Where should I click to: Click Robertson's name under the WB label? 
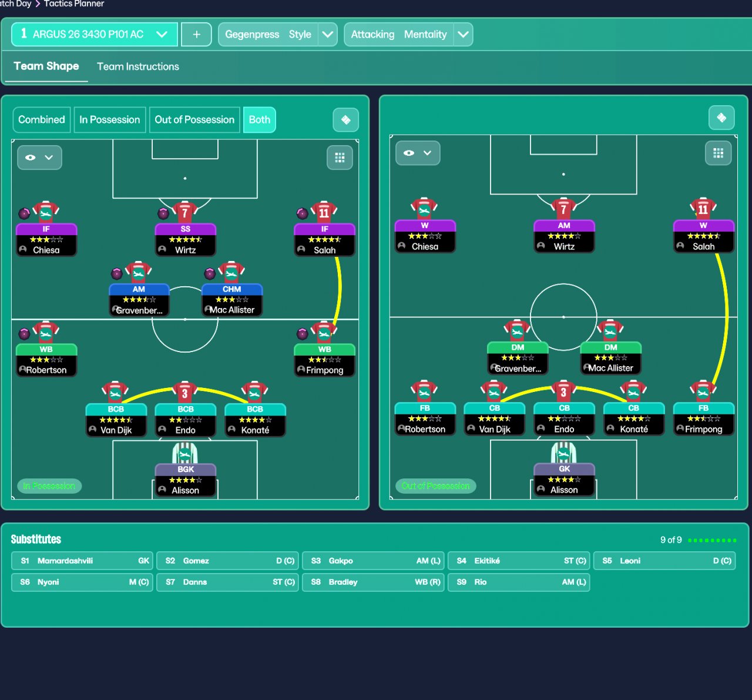click(46, 370)
